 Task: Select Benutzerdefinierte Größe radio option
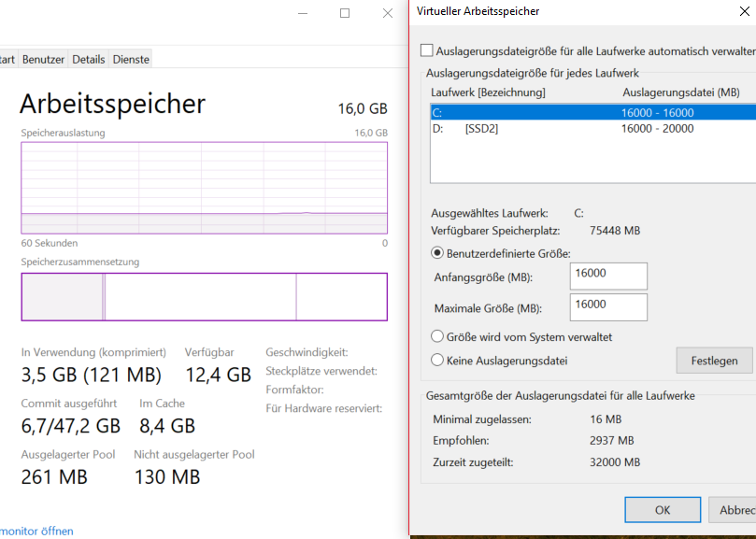(437, 252)
